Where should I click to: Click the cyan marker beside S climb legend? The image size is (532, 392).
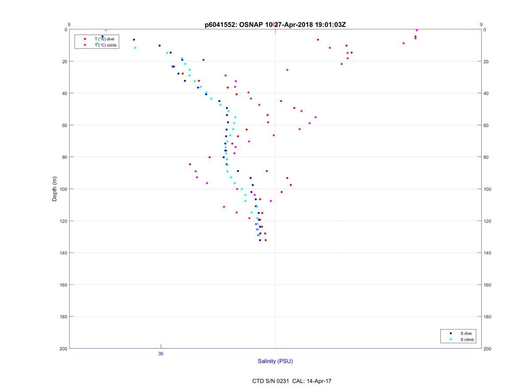[450, 340]
